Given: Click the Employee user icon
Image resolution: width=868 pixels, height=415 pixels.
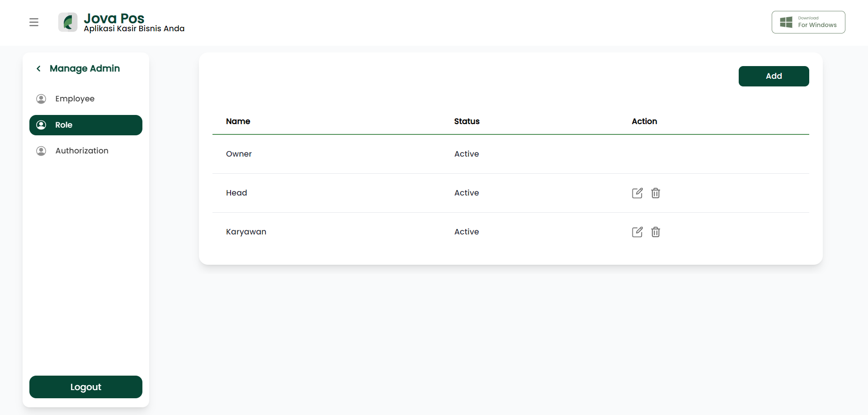Looking at the screenshot, I should (41, 99).
